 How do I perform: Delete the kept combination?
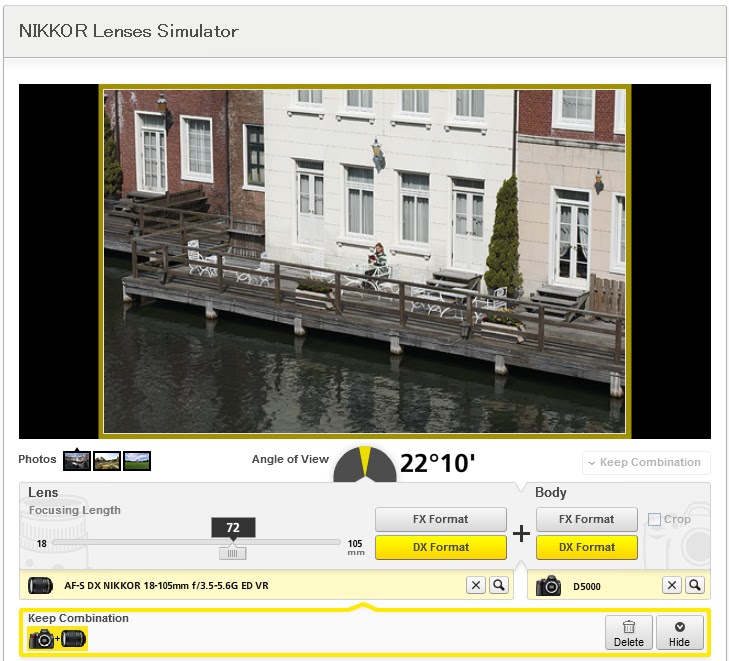(x=629, y=633)
